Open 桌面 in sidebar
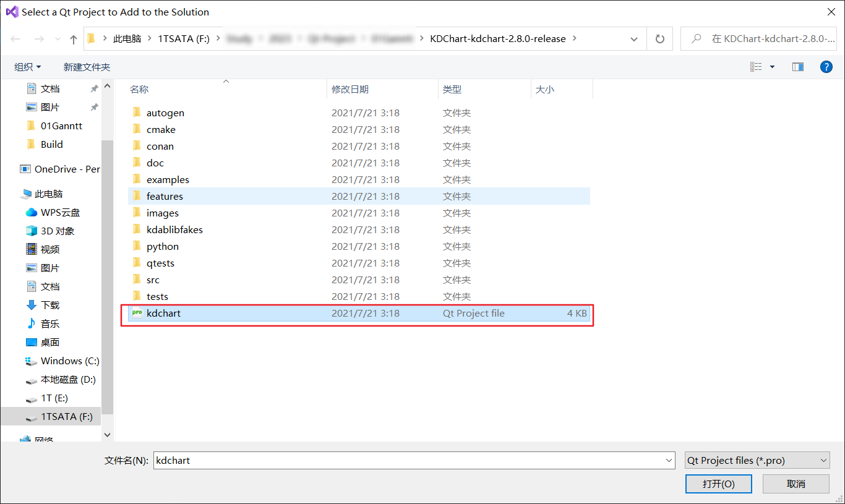The width and height of the screenshot is (845, 504). click(50, 342)
